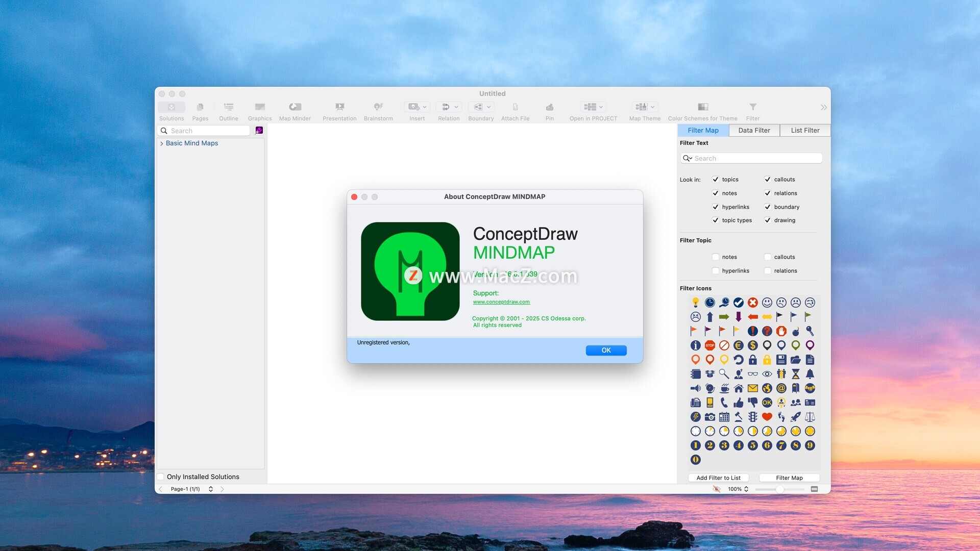Click the Pin toolbar icon
The image size is (980, 551).
point(549,107)
